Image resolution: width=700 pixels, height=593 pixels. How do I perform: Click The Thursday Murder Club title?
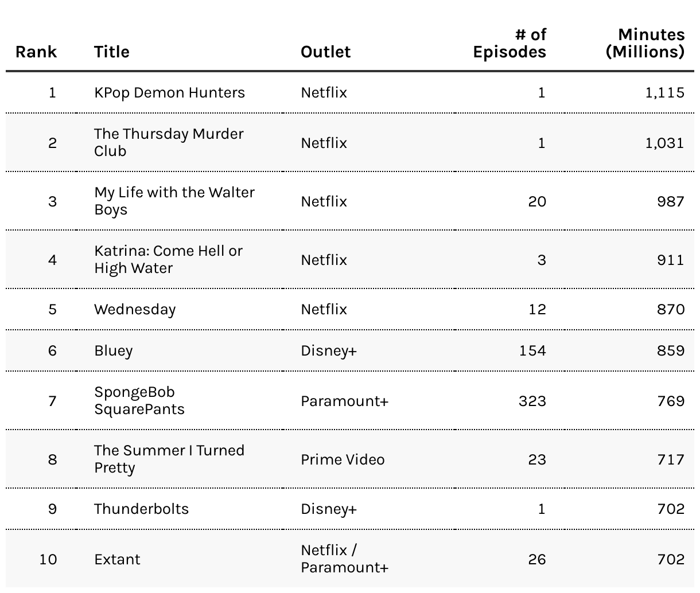click(x=169, y=142)
